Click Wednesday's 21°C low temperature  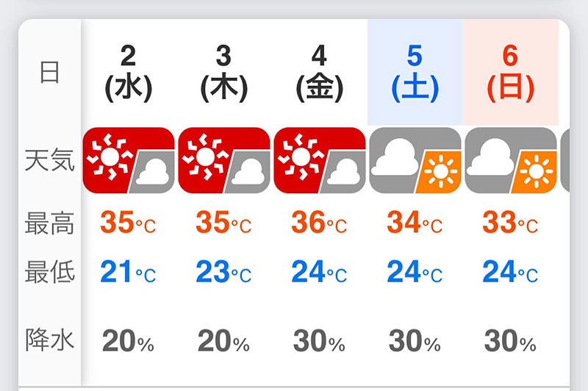click(128, 273)
